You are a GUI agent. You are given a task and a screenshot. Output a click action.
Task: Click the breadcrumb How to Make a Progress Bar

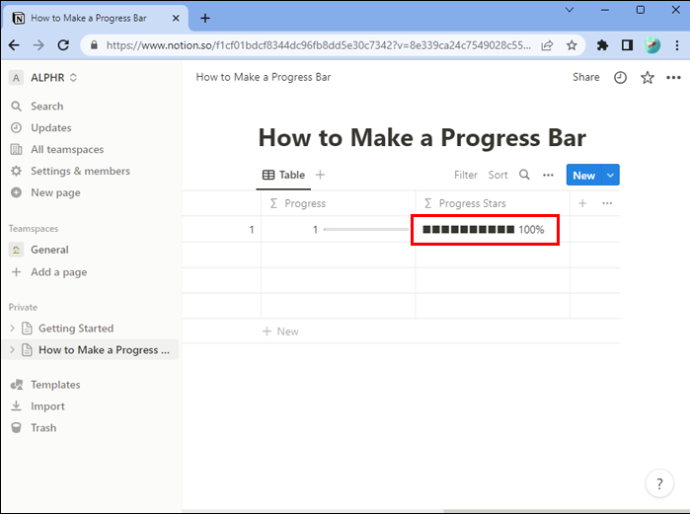click(x=263, y=77)
